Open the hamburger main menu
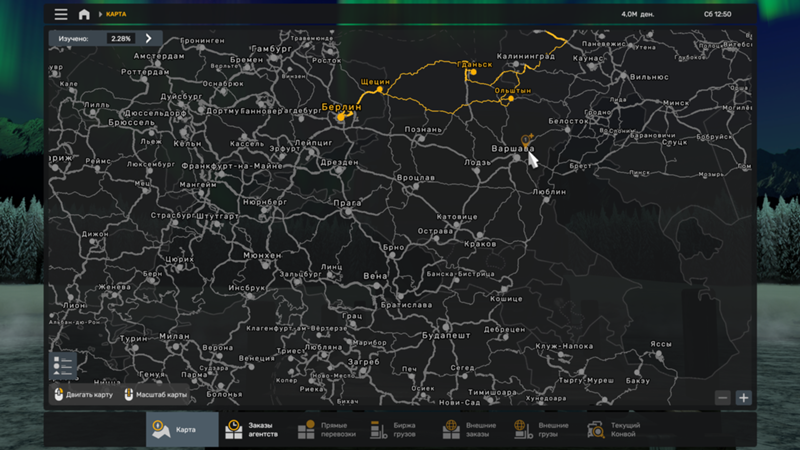Viewport: 800px width, 450px height. [61, 14]
